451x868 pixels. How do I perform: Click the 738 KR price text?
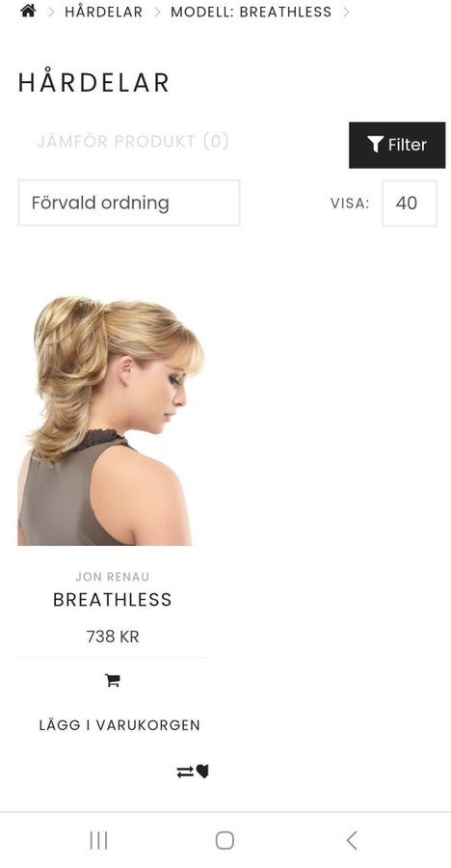tap(113, 637)
